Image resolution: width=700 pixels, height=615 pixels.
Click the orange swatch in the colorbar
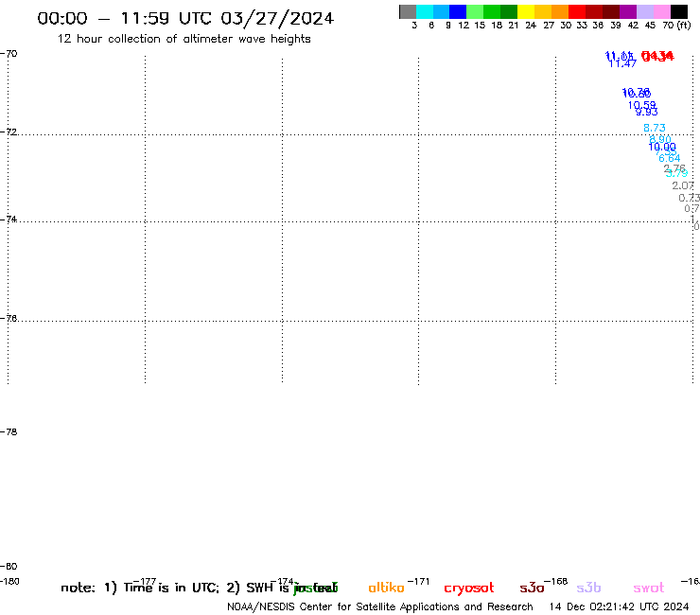point(560,11)
